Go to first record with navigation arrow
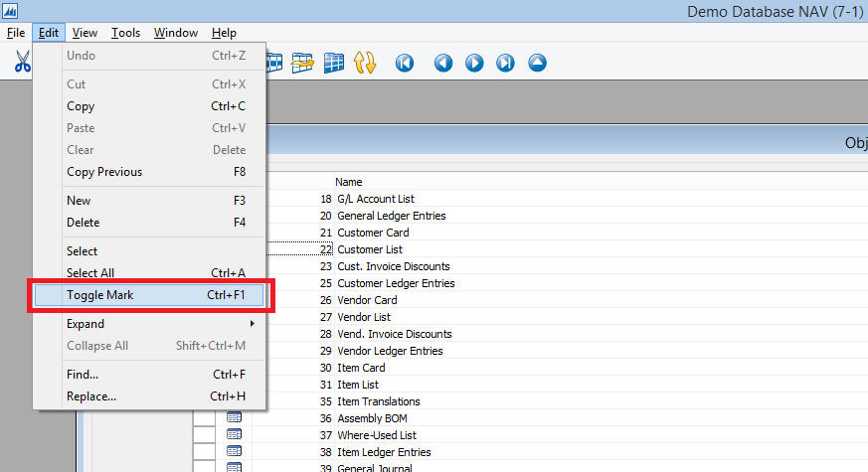868x472 pixels. click(405, 64)
